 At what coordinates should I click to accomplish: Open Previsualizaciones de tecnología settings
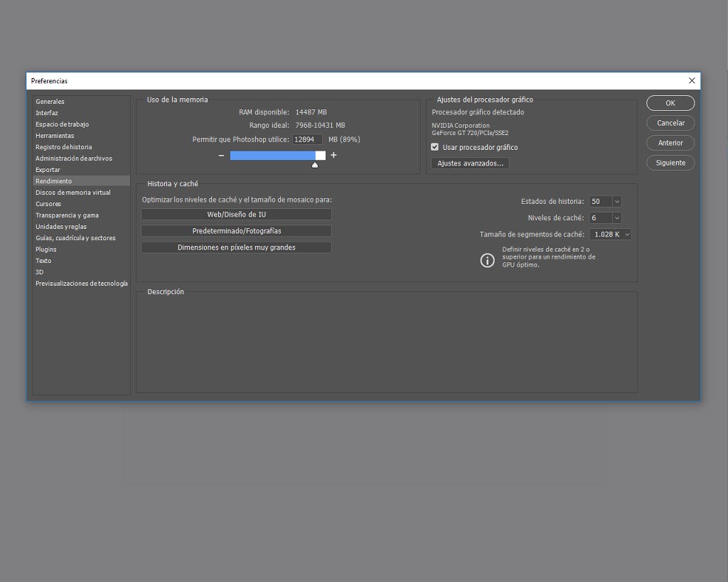81,284
